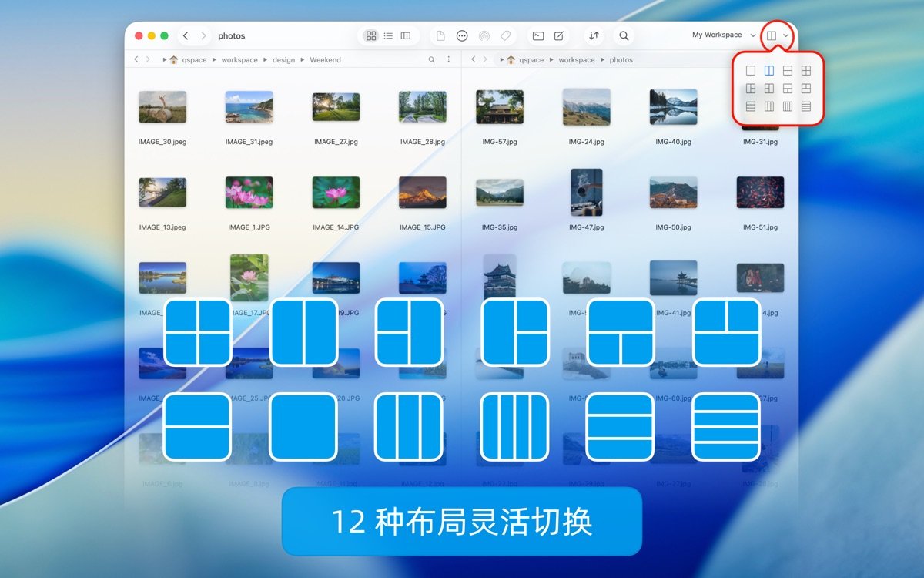
Task: Open the Weekend folder in the breadcrumb
Action: 326,59
